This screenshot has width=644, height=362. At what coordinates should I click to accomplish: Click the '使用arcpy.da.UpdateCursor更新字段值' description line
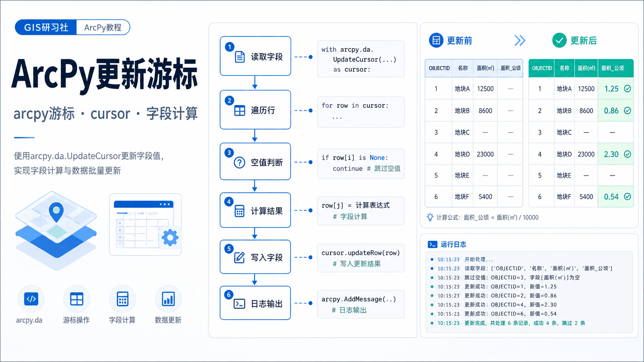[x=89, y=156]
